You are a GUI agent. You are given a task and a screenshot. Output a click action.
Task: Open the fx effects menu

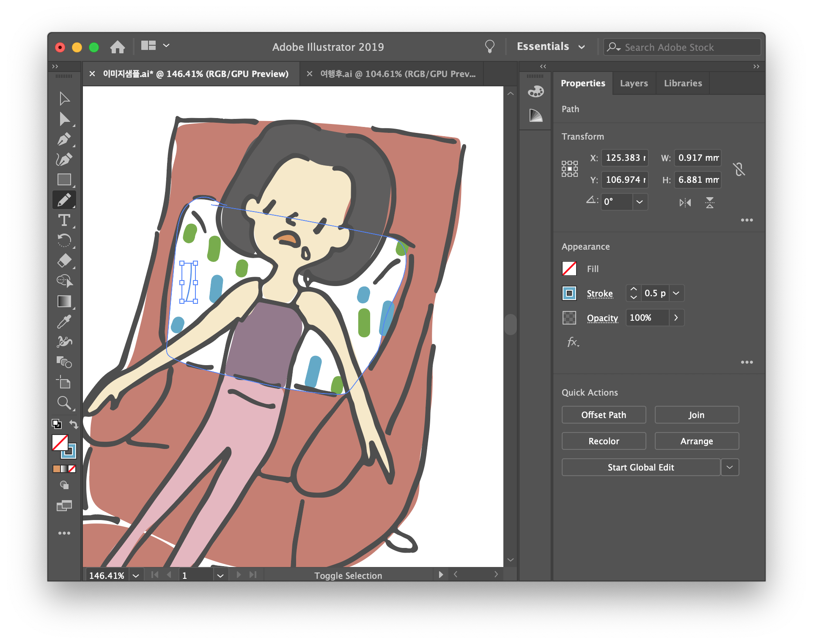pos(573,342)
